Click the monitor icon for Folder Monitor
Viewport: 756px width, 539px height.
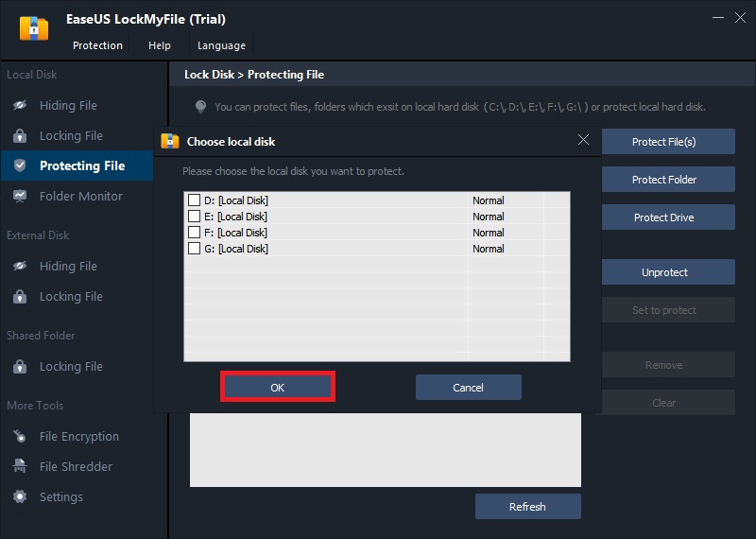click(x=20, y=196)
